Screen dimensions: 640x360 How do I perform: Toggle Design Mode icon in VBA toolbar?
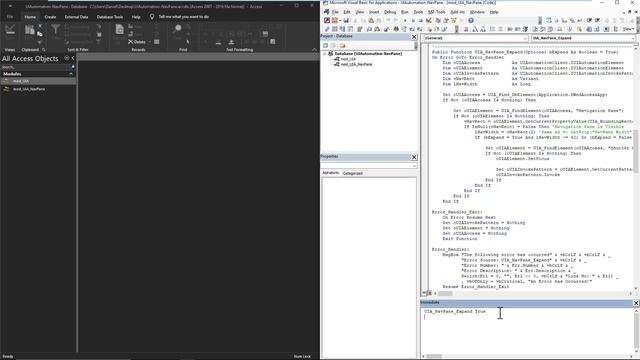[x=429, y=20]
